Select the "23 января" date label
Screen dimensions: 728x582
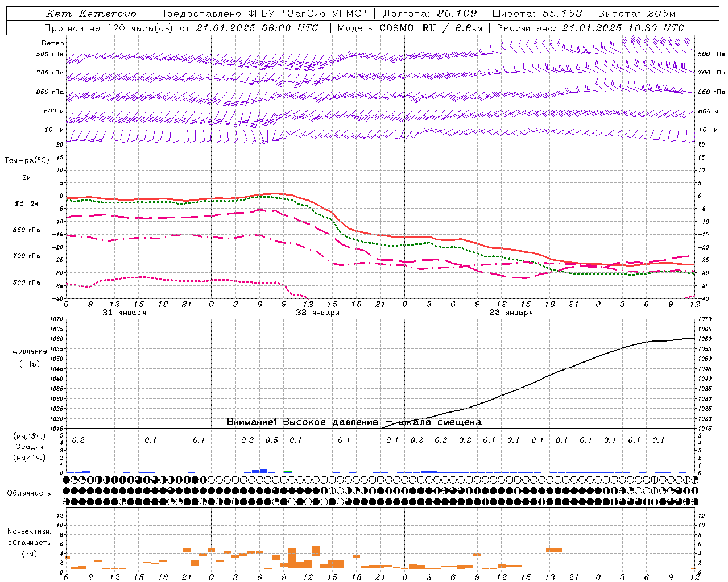[x=511, y=313]
